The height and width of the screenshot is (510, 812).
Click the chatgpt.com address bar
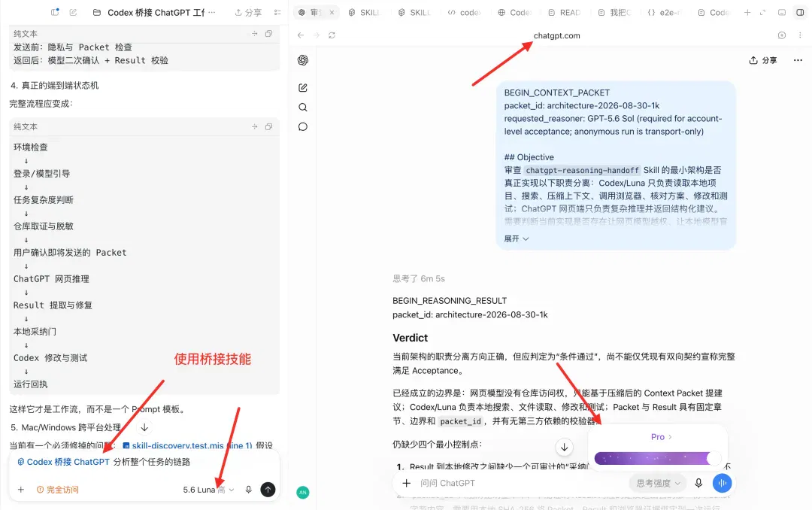click(x=556, y=36)
